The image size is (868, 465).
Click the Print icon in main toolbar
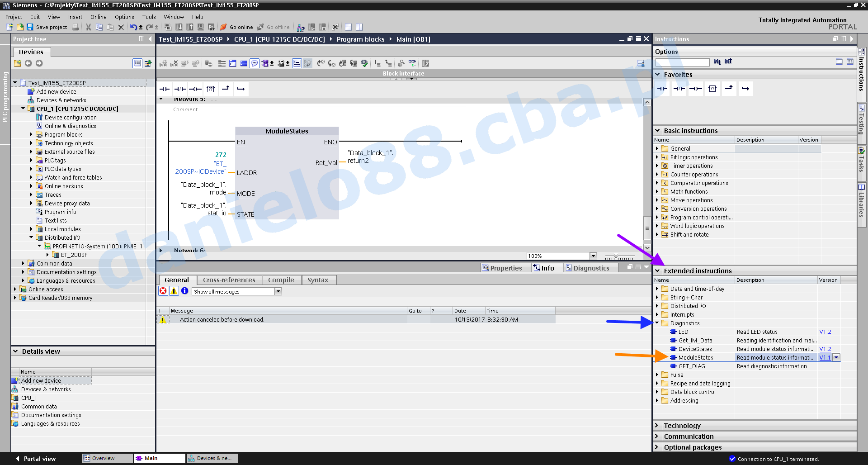[75, 27]
